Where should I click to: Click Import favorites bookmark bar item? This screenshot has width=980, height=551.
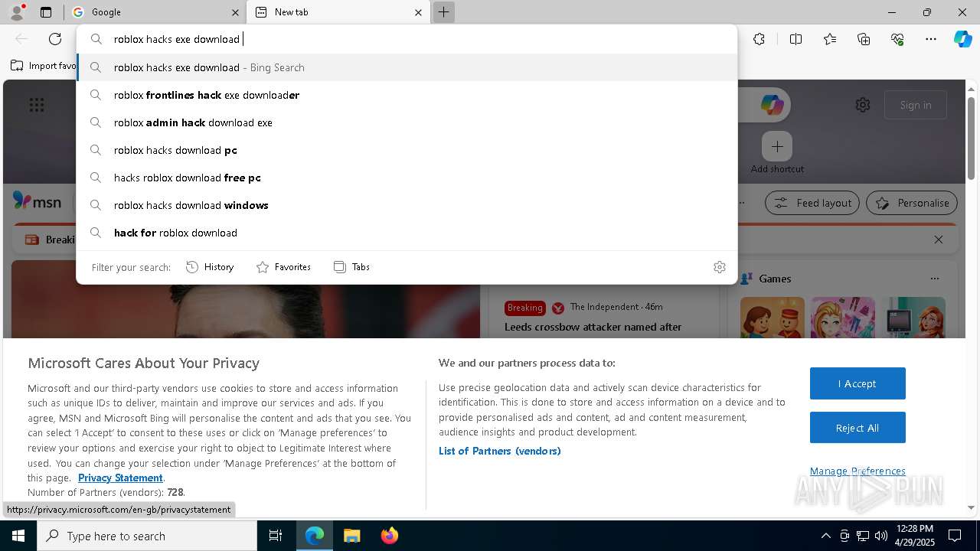(x=44, y=66)
